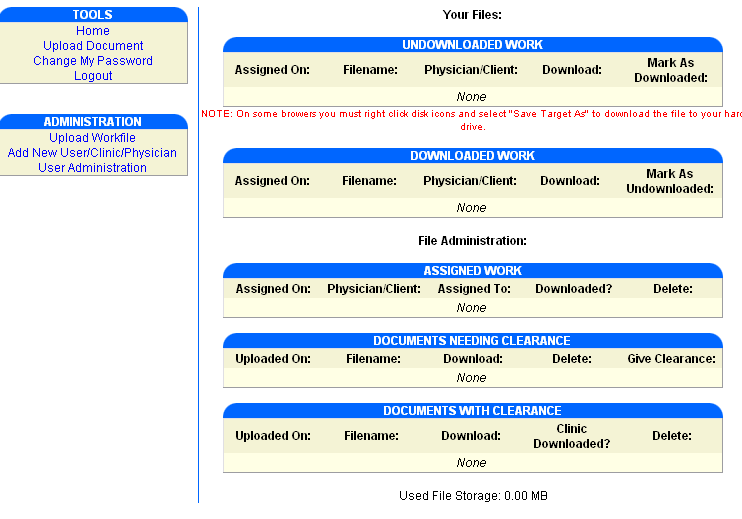The image size is (742, 519).
Task: Click 'Assigned On:' in Assigned Work
Action: point(273,289)
